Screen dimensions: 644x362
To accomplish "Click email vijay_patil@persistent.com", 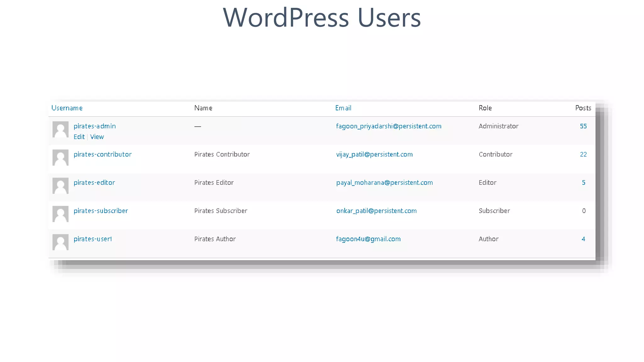I will point(374,155).
